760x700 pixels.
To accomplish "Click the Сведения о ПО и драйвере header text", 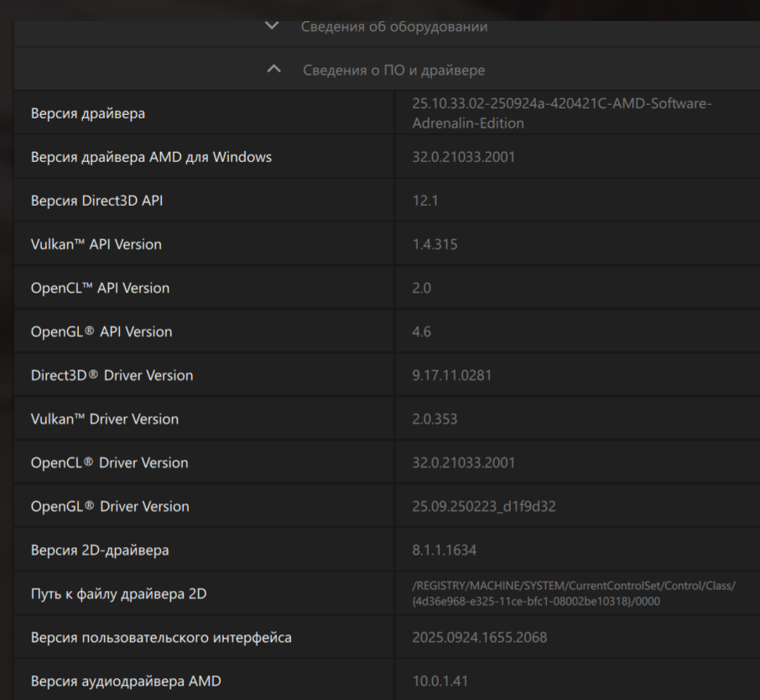I will coord(393,71).
